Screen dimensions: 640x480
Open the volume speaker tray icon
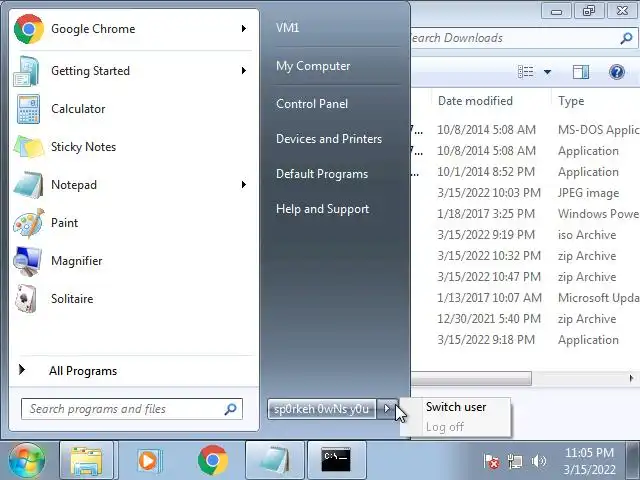539,462
